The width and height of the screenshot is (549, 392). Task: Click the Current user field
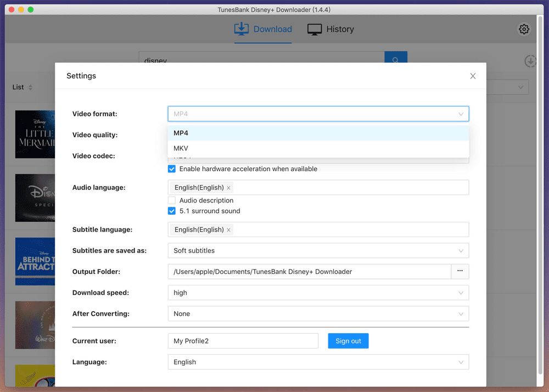[x=243, y=341]
